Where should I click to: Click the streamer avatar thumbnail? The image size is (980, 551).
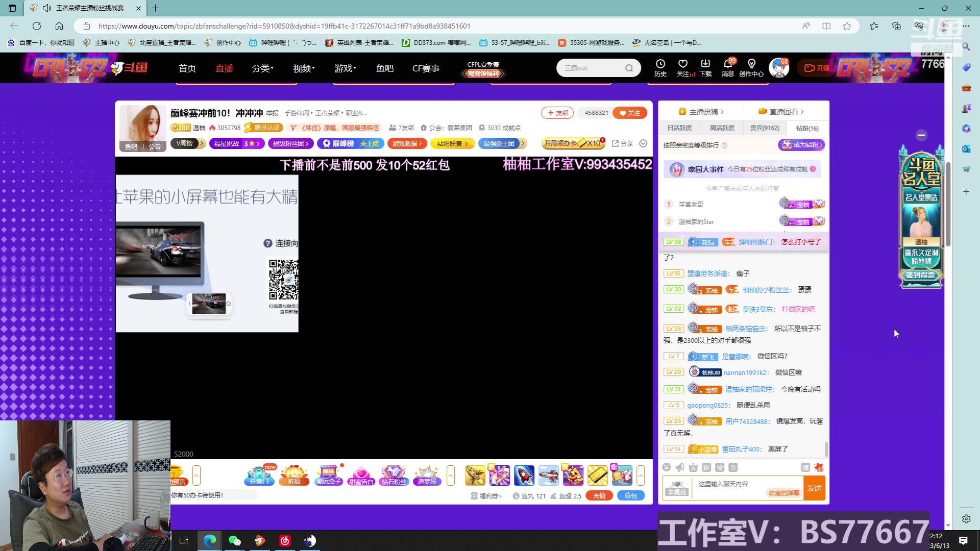pyautogui.click(x=143, y=128)
